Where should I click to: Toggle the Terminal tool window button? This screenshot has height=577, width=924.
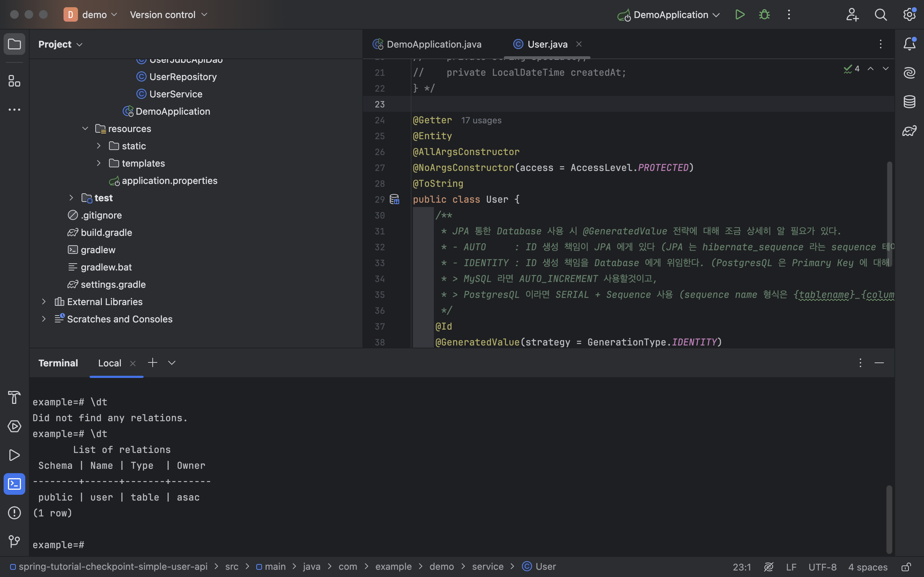(14, 484)
